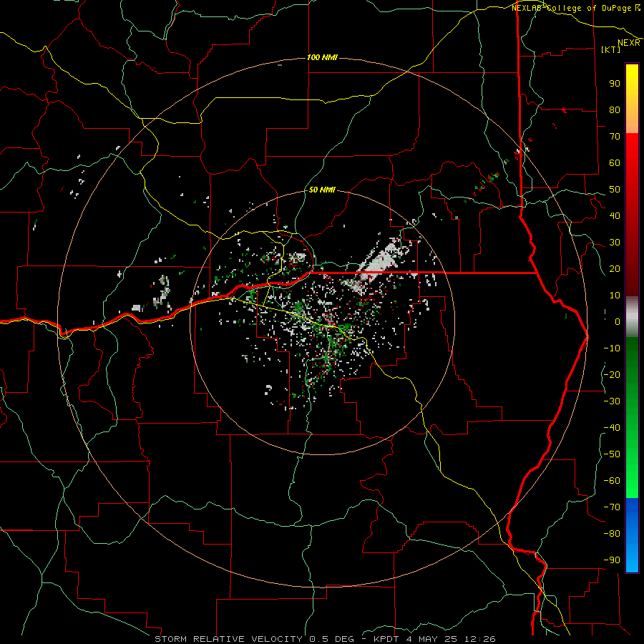Click the Storm Relative Velocity caption text
This screenshot has width=644, height=644.
[x=229, y=639]
